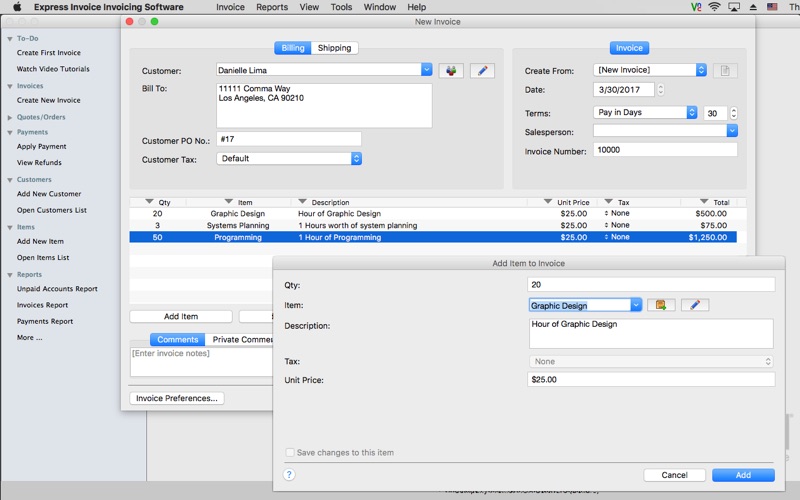
Task: Open the Terms Pay in Days dropdown
Action: (691, 113)
